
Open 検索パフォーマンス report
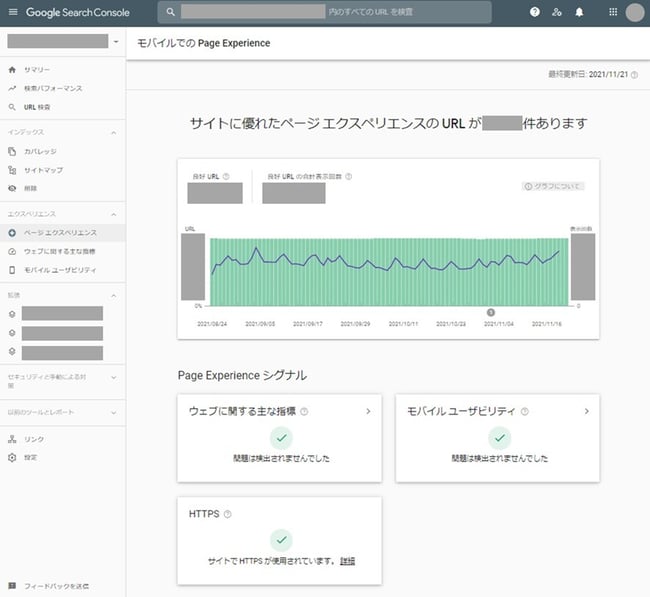(53, 88)
